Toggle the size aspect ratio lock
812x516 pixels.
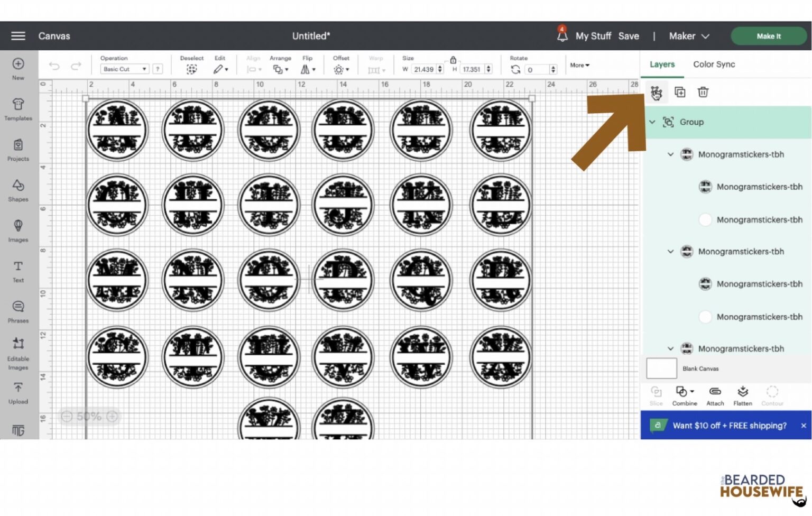(x=453, y=60)
